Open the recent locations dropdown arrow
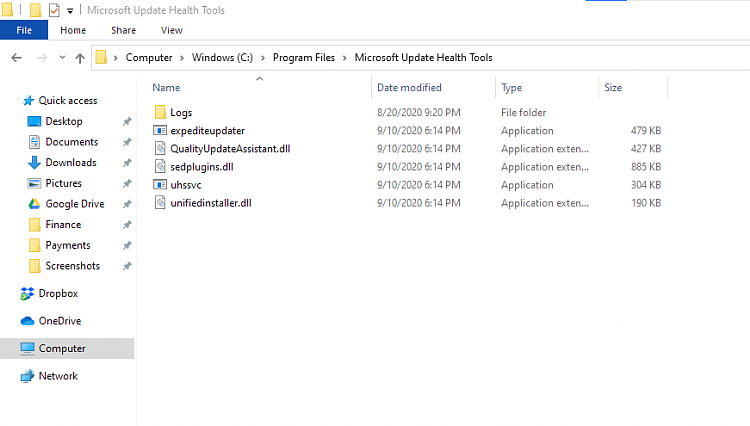Viewport: 750px width, 426px height. click(x=62, y=58)
